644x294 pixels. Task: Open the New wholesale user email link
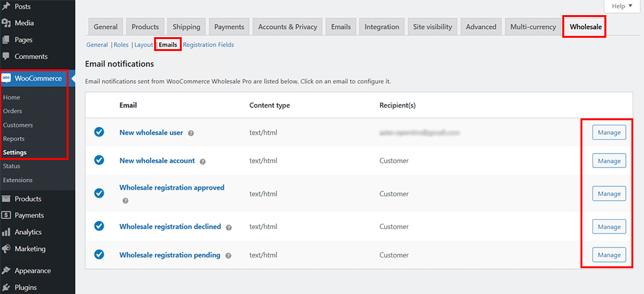[x=151, y=132]
